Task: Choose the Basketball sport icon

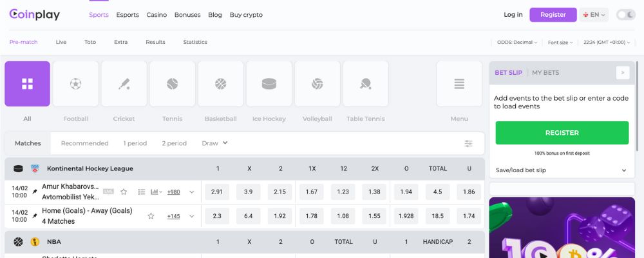Action: click(x=220, y=84)
